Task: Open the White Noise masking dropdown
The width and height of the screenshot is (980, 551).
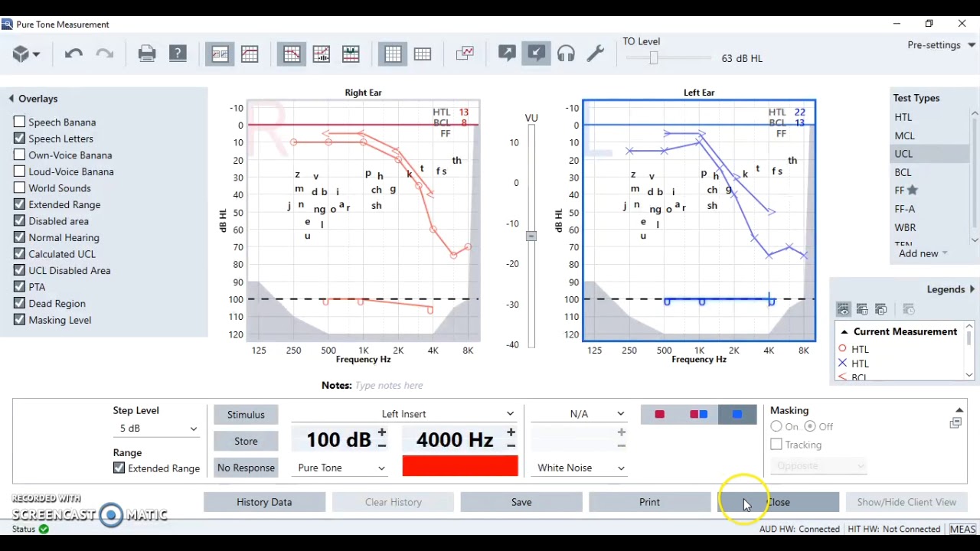Action: tap(579, 468)
